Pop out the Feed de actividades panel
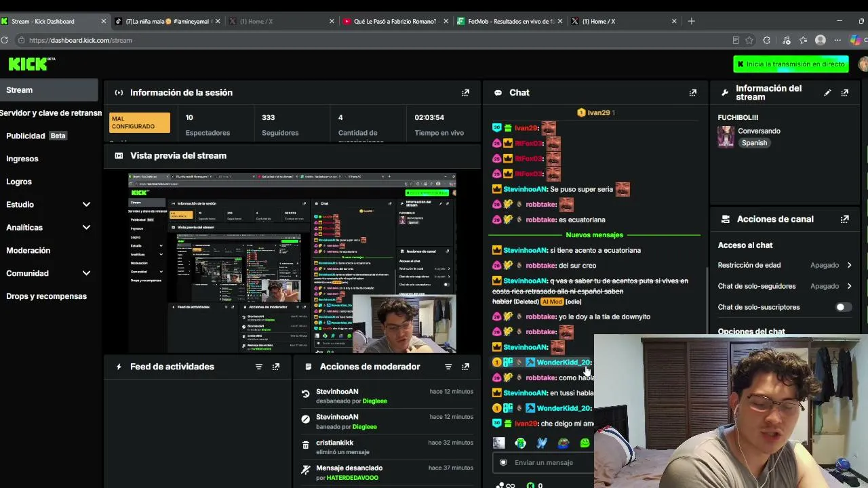Viewport: 868px width, 488px height. click(x=275, y=367)
